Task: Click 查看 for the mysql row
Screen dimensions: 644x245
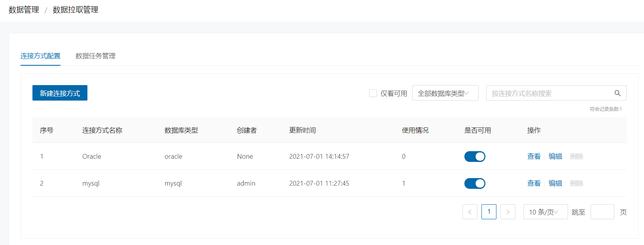Action: pos(534,184)
